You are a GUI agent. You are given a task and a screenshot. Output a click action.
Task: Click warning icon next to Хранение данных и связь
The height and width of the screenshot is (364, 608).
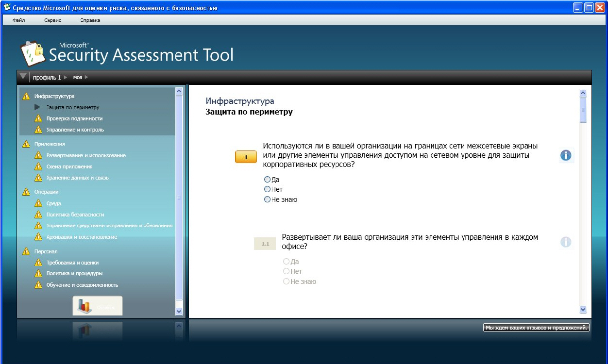pos(38,178)
